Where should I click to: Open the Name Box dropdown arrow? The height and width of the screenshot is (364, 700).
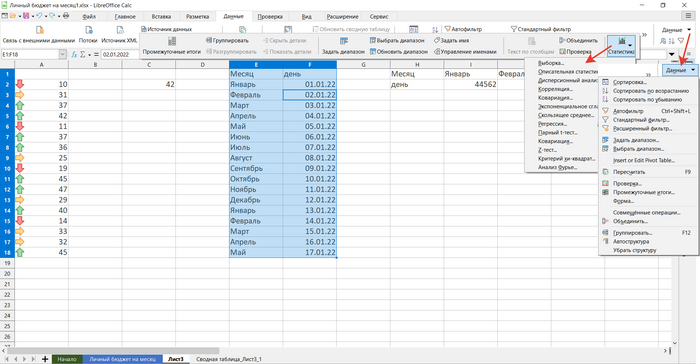point(62,54)
